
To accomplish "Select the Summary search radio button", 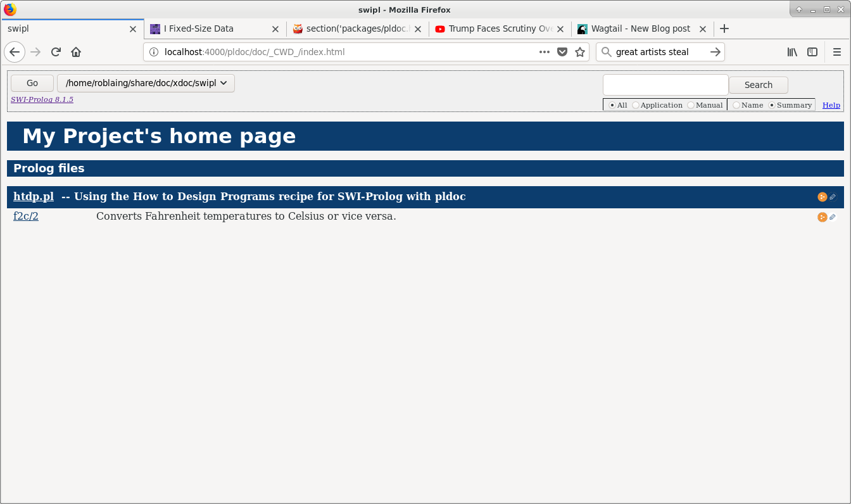I will click(772, 105).
